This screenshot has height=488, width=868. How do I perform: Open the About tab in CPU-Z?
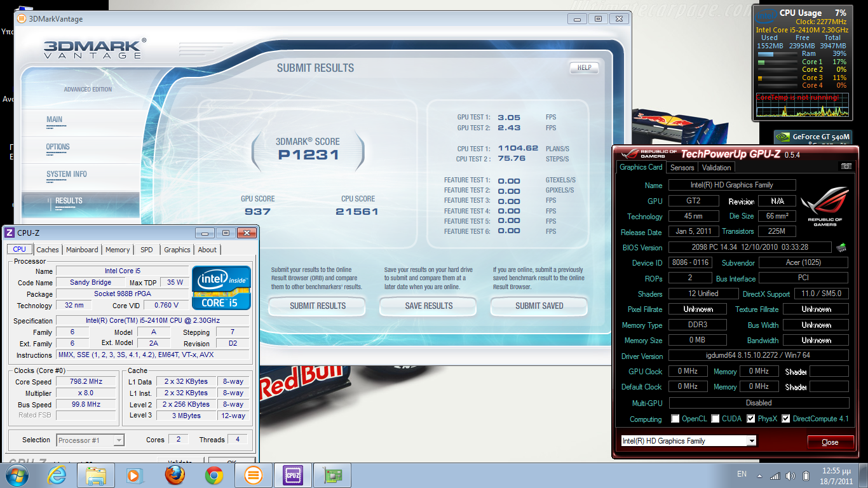tap(207, 250)
